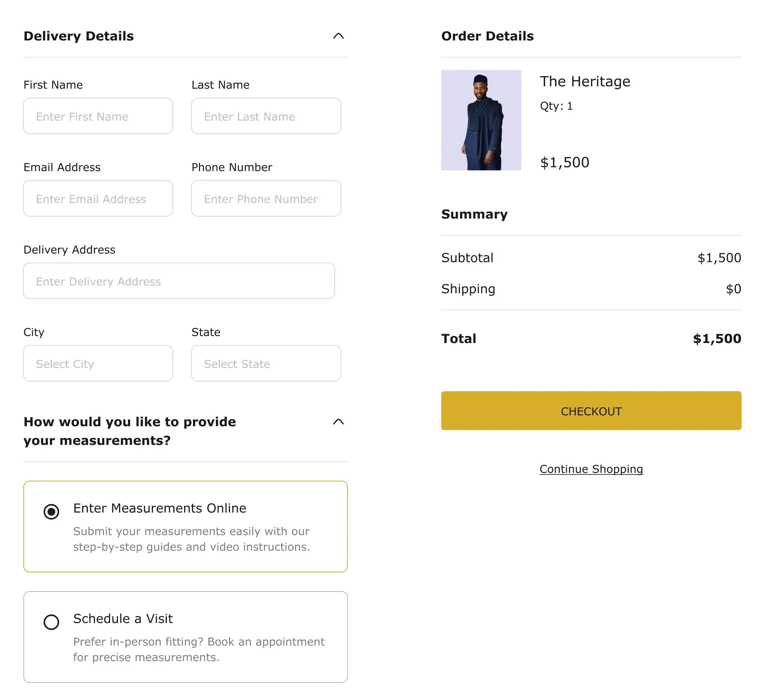This screenshot has width=765, height=700.
Task: Click the Subtotal label
Action: 467,258
